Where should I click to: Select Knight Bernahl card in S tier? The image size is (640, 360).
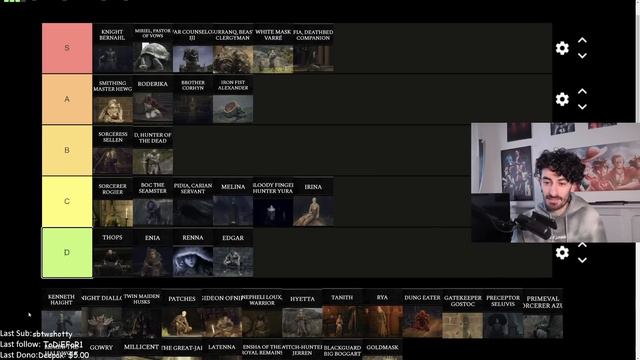click(113, 48)
